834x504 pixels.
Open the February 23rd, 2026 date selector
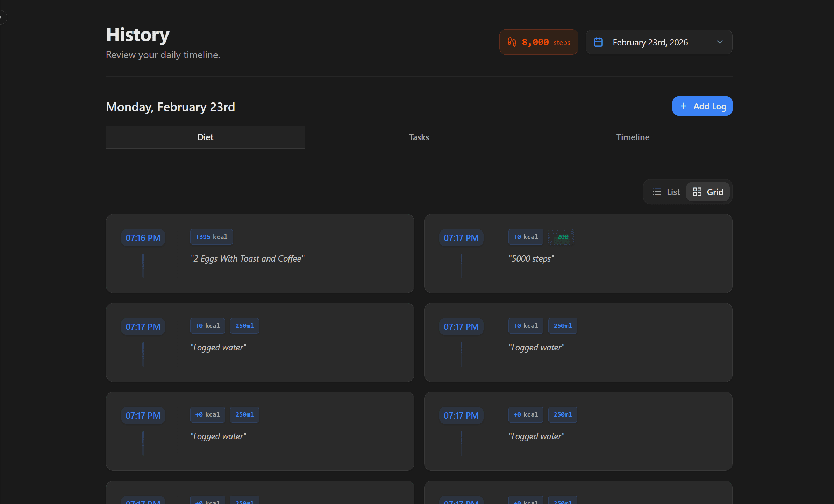[x=659, y=42]
